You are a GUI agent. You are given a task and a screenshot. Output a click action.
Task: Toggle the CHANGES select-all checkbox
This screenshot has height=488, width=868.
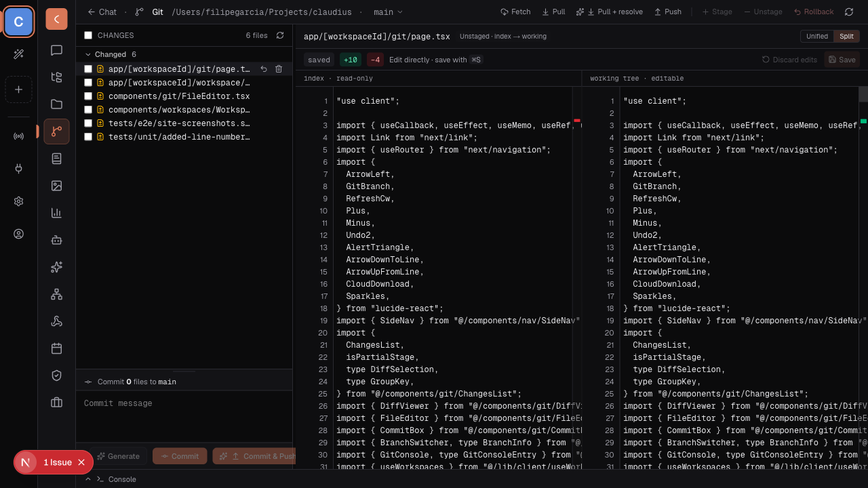pos(88,35)
